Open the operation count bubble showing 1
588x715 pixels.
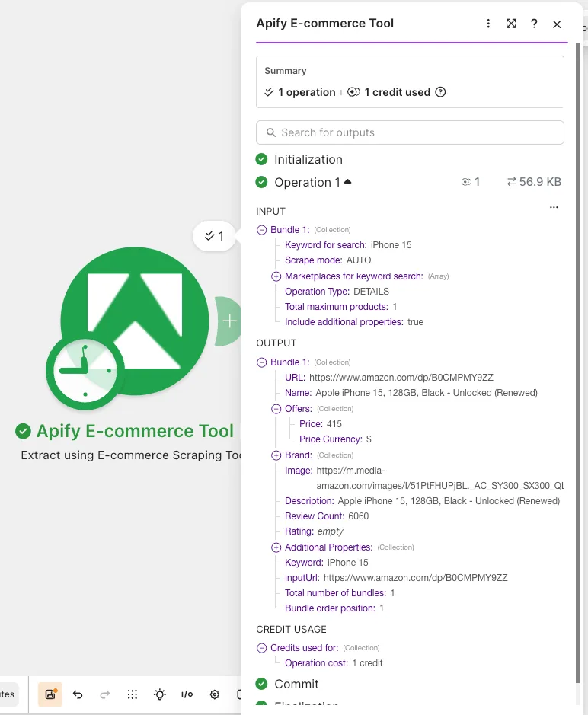[214, 236]
